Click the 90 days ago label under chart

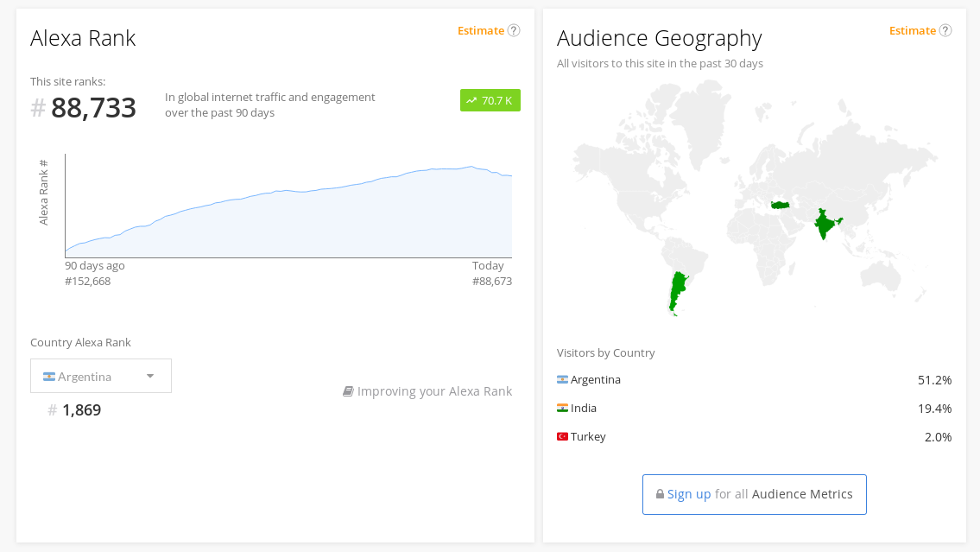[x=95, y=266]
